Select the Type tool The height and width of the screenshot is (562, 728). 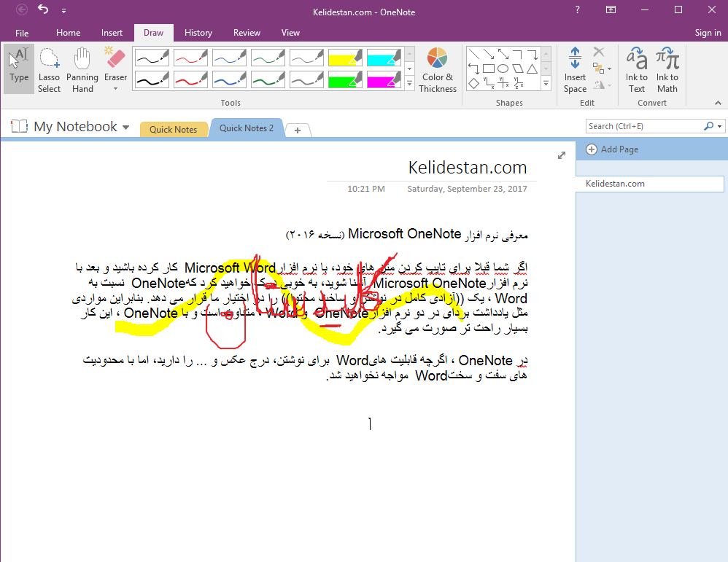pos(19,69)
